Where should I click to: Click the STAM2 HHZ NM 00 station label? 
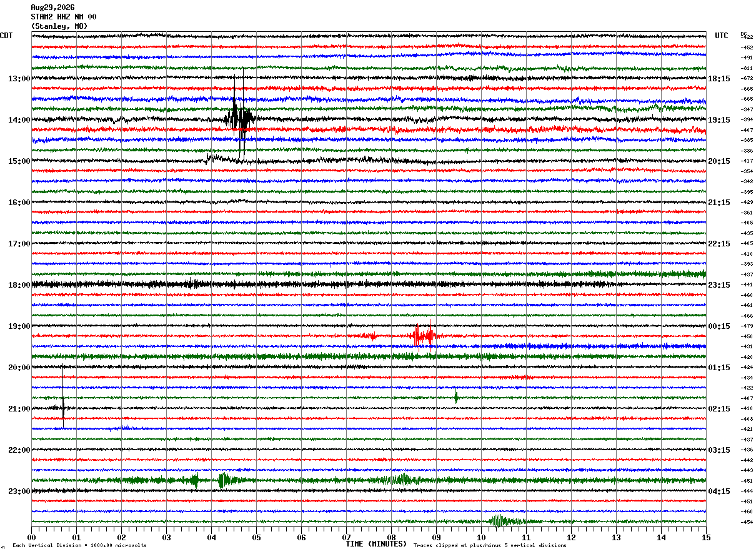tap(64, 17)
